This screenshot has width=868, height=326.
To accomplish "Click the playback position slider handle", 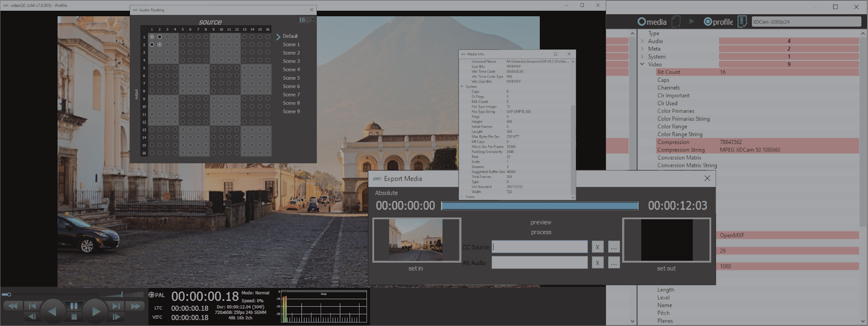I will (x=9, y=295).
